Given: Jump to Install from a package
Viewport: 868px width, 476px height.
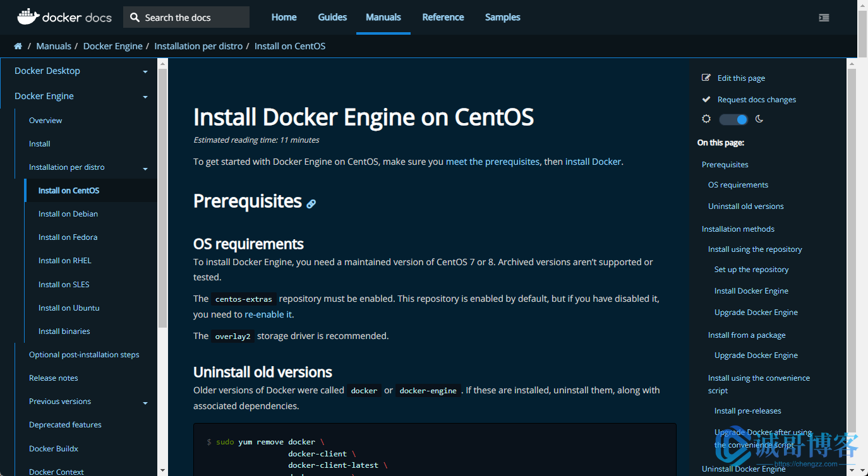Looking at the screenshot, I should tap(747, 335).
